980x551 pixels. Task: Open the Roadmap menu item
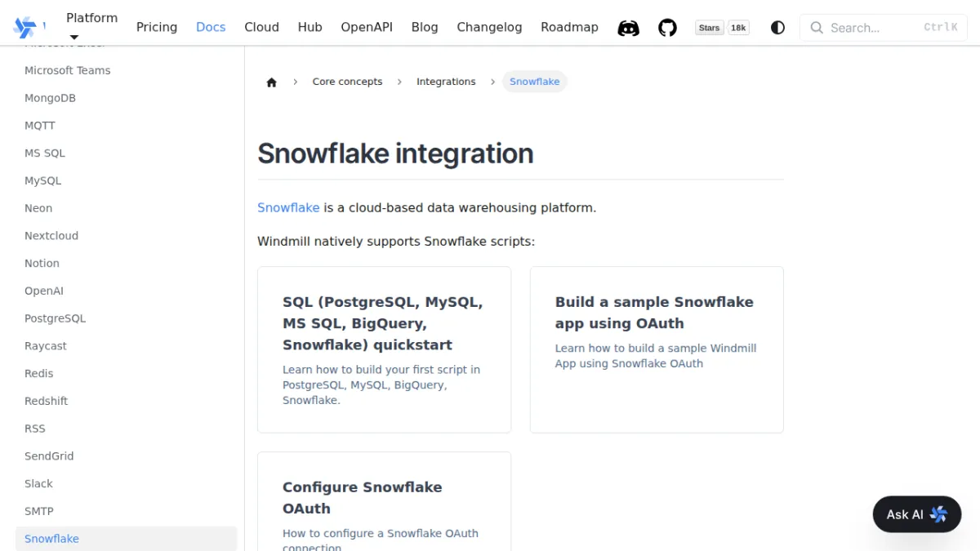569,27
